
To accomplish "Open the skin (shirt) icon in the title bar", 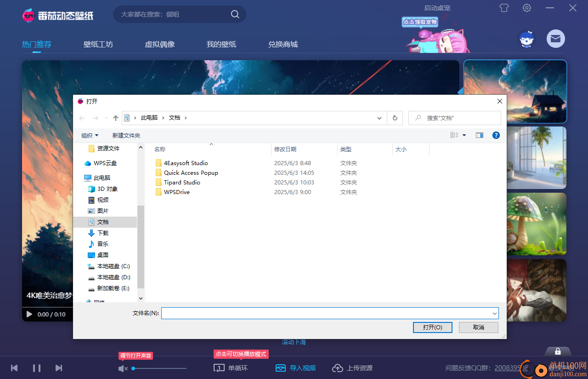I will tap(504, 8).
